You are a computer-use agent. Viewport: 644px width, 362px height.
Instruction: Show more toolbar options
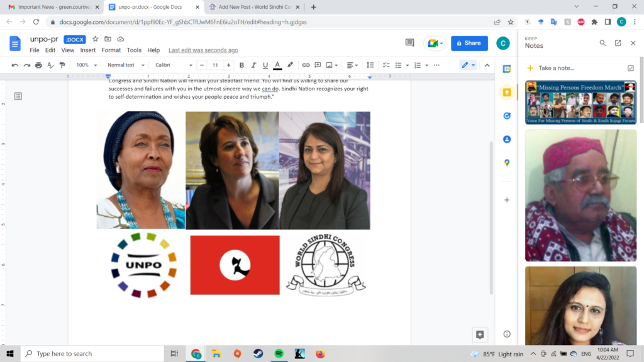tap(436, 65)
